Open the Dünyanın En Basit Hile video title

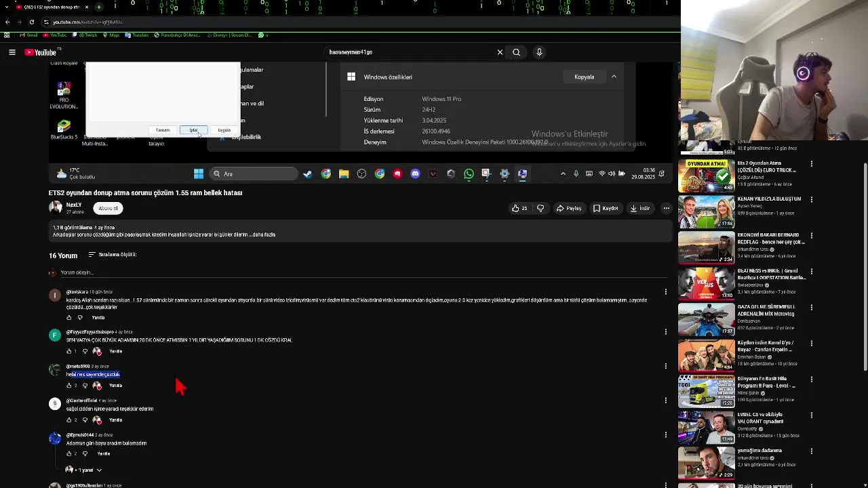[x=766, y=382]
